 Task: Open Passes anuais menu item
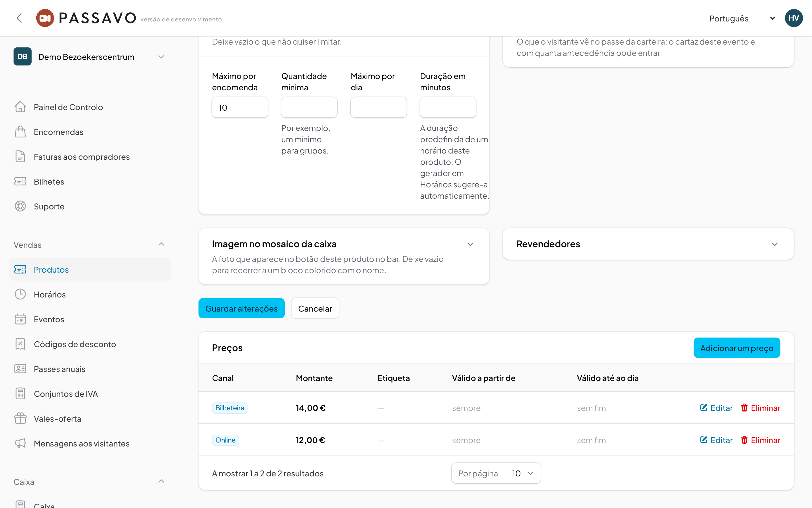tap(90, 369)
